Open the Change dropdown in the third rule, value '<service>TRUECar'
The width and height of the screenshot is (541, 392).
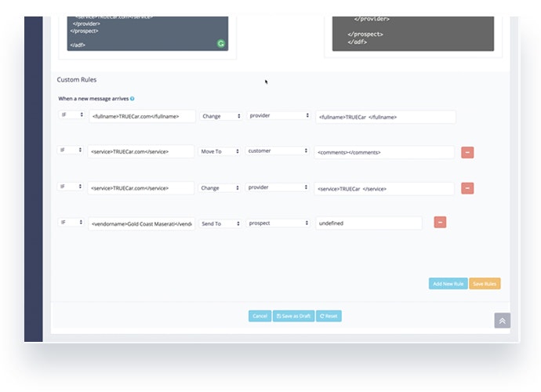click(x=219, y=188)
